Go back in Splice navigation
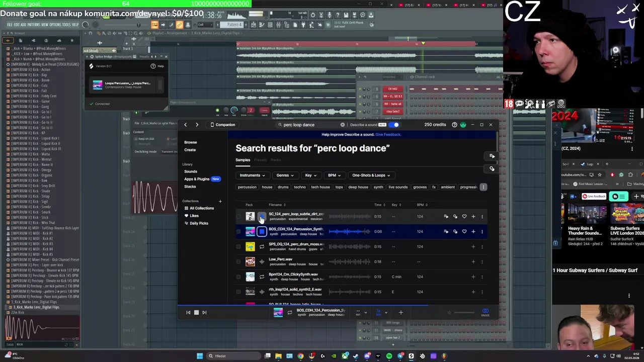 point(185,125)
